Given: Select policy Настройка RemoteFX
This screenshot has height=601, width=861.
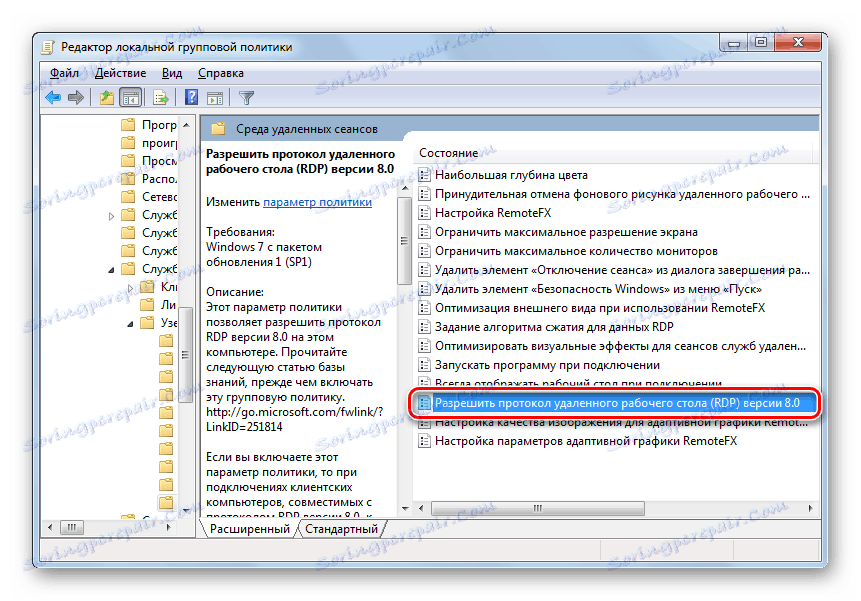Looking at the screenshot, I should [x=493, y=213].
